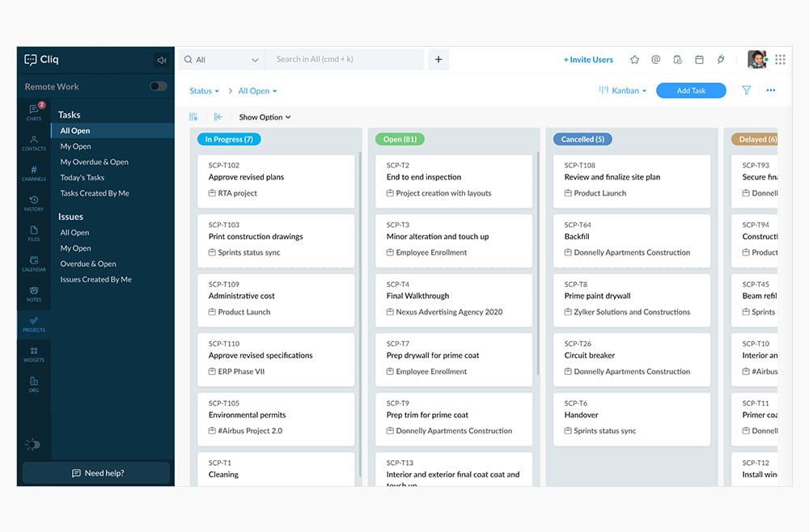Select All Open under Tasks
809x532 pixels.
(x=112, y=130)
